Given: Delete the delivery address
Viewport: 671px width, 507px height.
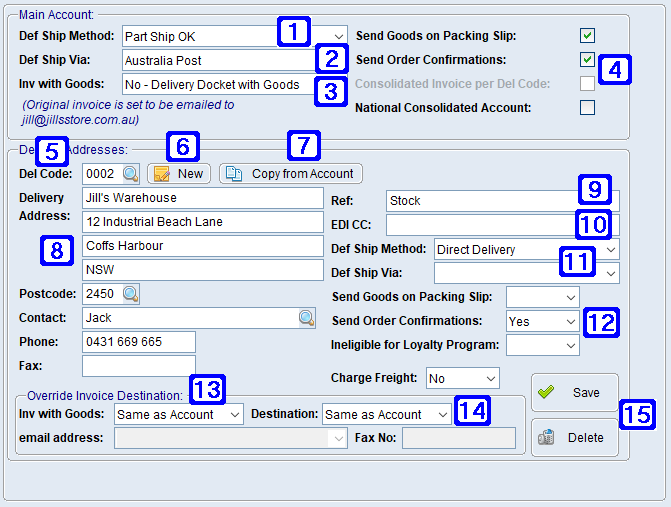Looking at the screenshot, I should (575, 438).
